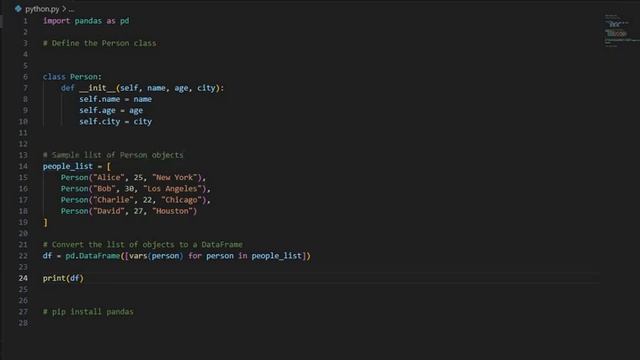Click 'people_list' at end of line 22

276,256
